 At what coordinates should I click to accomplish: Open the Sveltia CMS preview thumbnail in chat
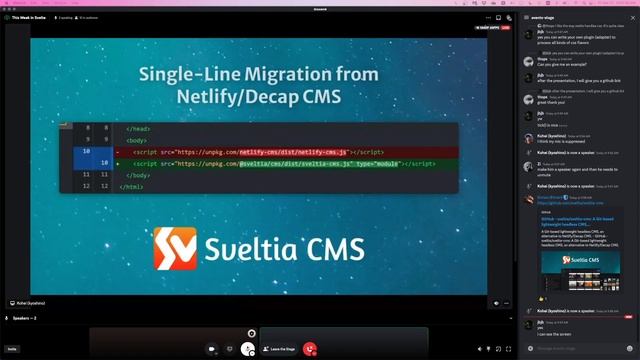(x=580, y=271)
